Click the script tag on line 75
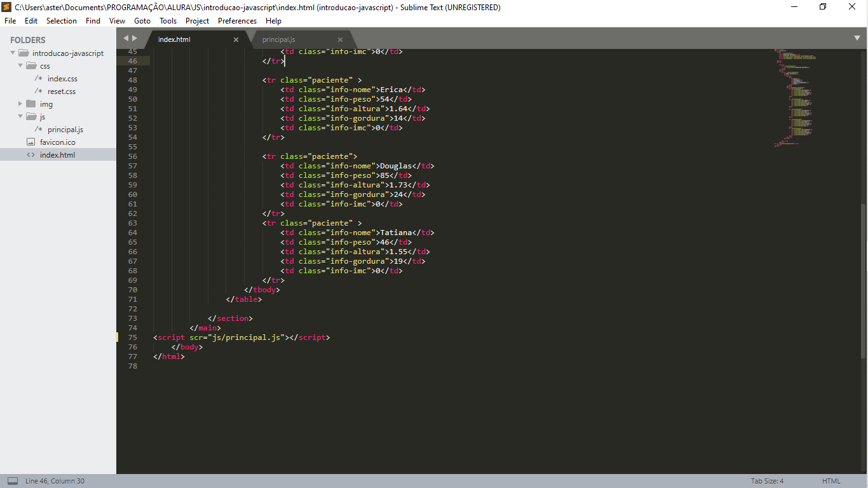 241,337
